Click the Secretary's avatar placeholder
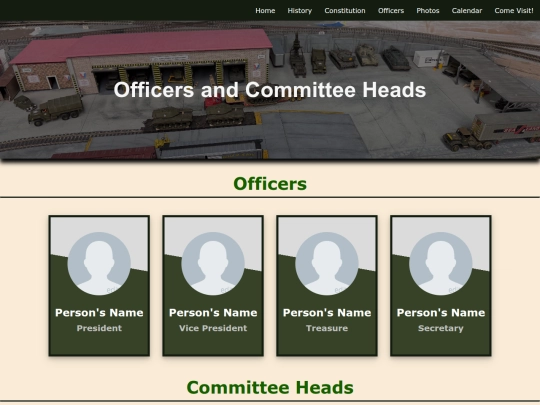 coord(441,263)
